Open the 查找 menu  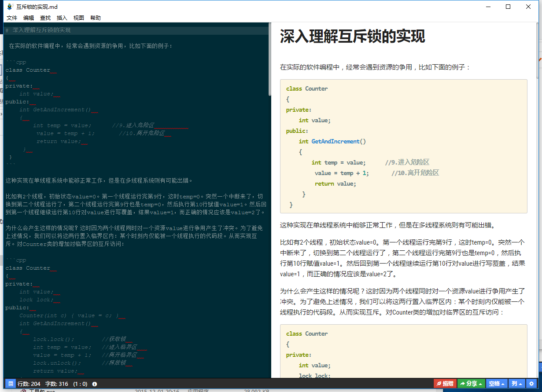45,18
